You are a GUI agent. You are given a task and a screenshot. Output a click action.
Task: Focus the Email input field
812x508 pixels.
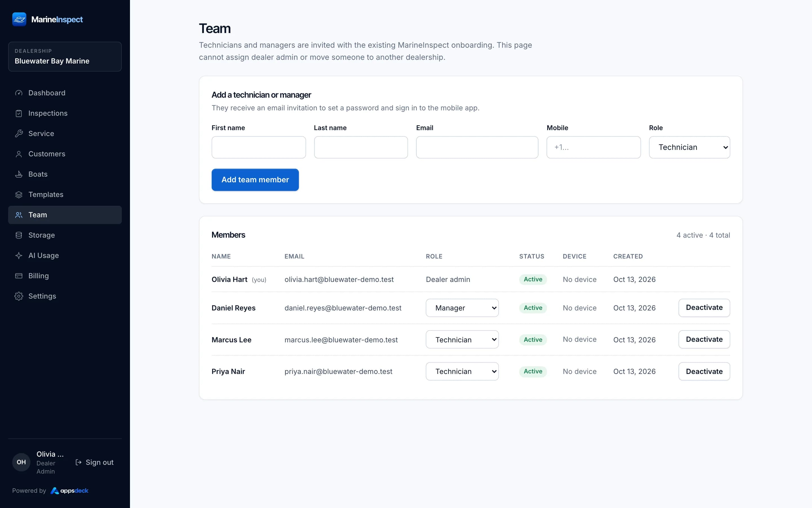pos(477,147)
